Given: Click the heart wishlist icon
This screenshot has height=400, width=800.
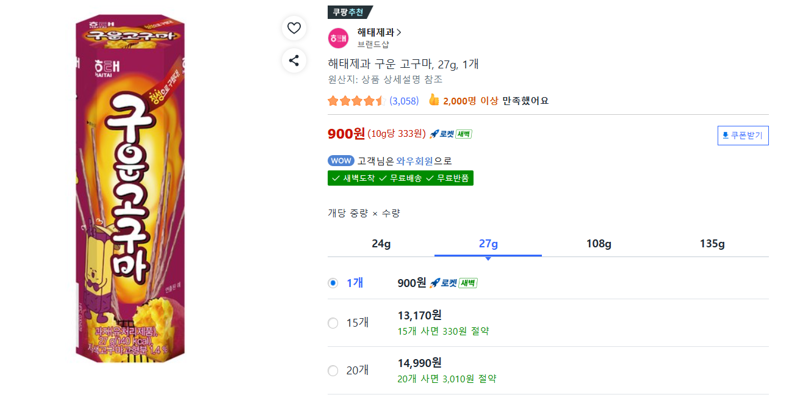Looking at the screenshot, I should pyautogui.click(x=294, y=29).
